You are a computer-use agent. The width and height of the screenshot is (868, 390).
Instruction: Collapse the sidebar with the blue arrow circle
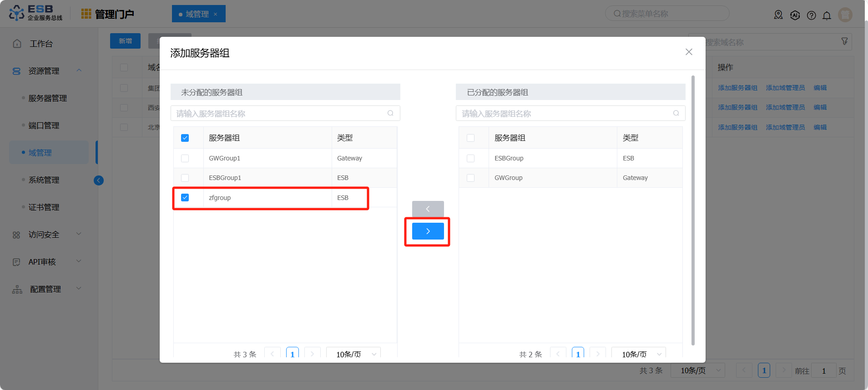point(99,180)
